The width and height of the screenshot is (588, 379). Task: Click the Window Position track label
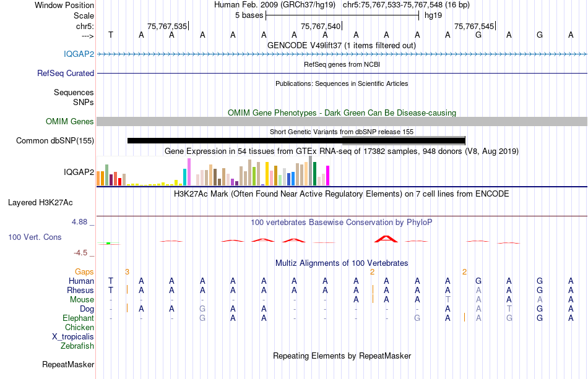coord(64,5)
